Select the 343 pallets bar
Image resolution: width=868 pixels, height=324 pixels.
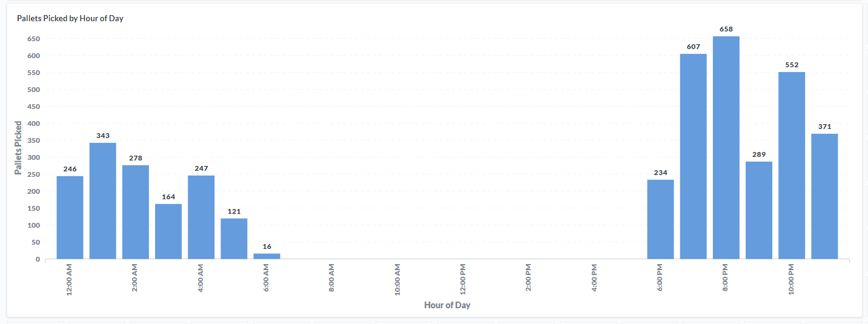pos(103,201)
